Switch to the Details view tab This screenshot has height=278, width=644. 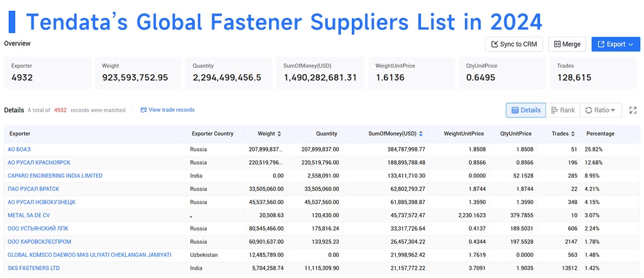tap(525, 110)
